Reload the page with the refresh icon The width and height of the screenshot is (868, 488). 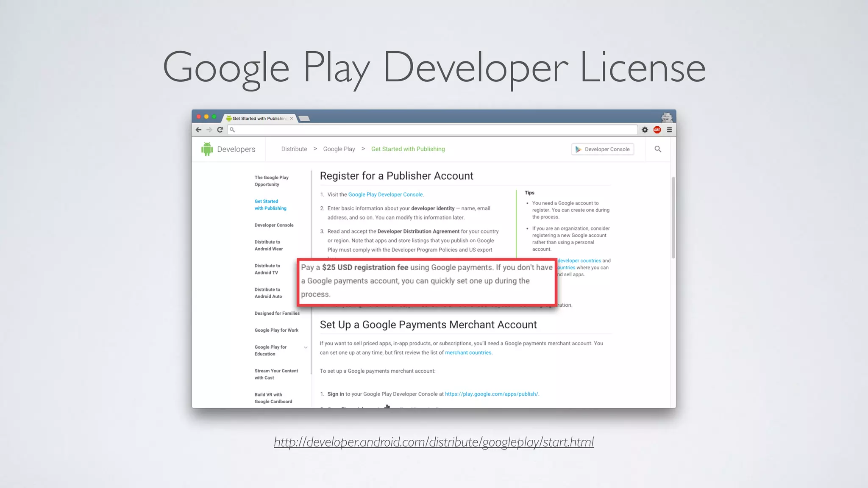220,130
